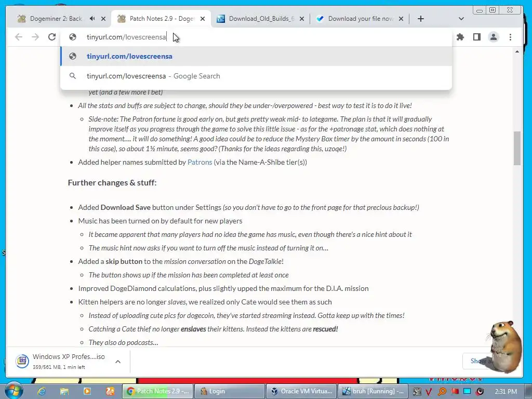Mute the Dogeminer 2 tab audio icon
Image resolution: width=532 pixels, height=399 pixels.
click(x=92, y=19)
